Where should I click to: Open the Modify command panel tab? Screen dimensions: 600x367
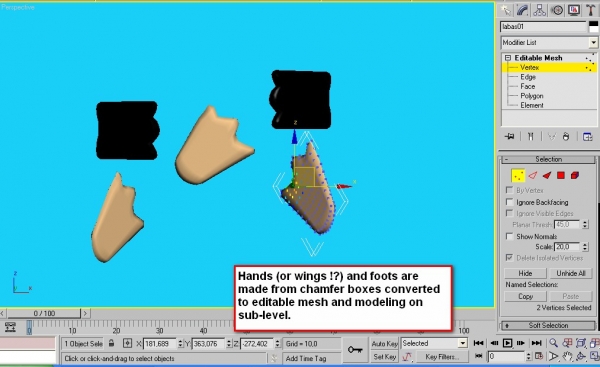click(x=522, y=10)
